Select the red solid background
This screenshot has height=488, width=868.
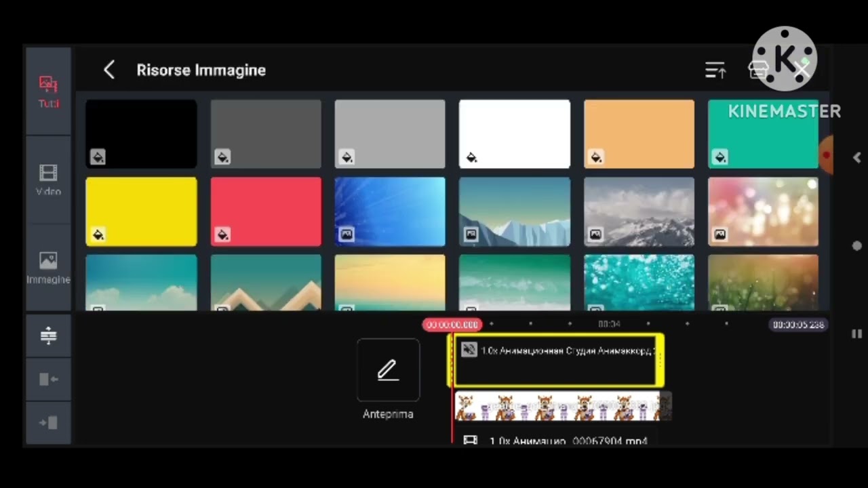(x=266, y=211)
